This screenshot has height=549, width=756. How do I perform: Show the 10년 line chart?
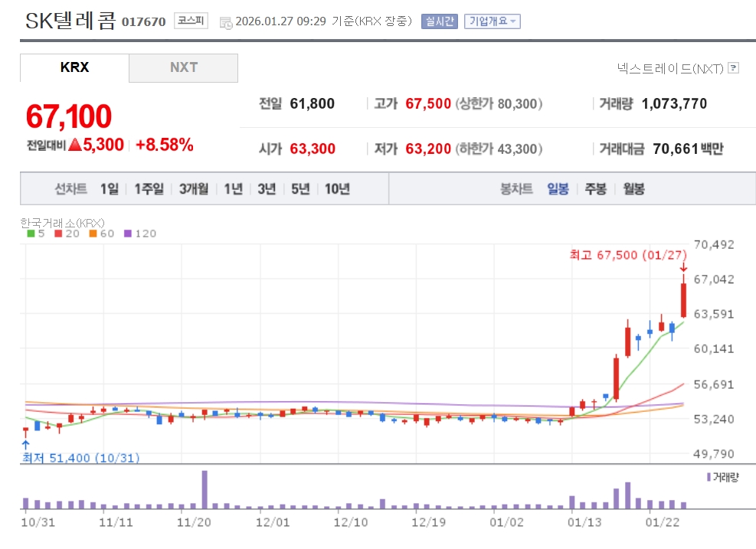[x=337, y=189]
